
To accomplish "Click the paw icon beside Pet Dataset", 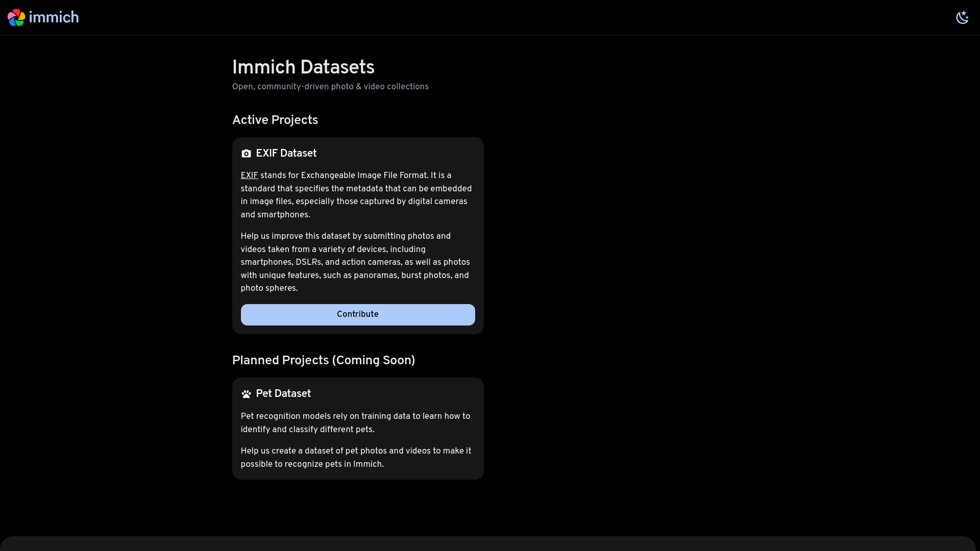I will 246,394.
